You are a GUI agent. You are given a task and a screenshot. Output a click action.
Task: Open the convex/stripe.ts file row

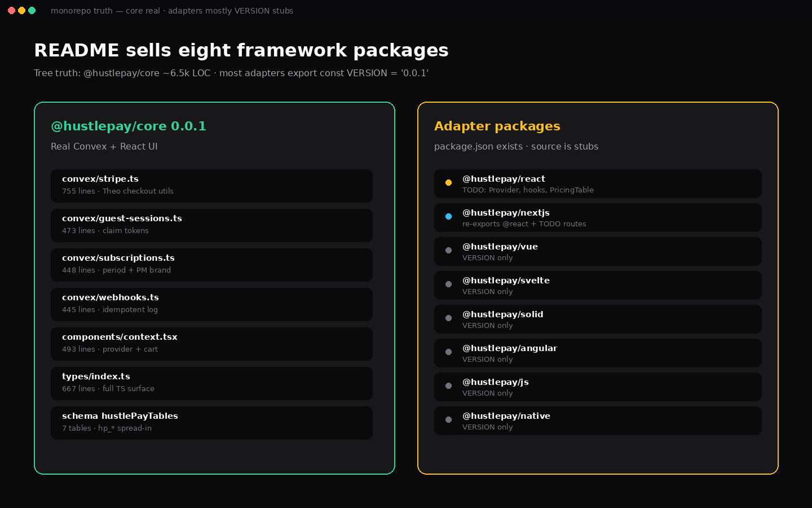coord(211,186)
